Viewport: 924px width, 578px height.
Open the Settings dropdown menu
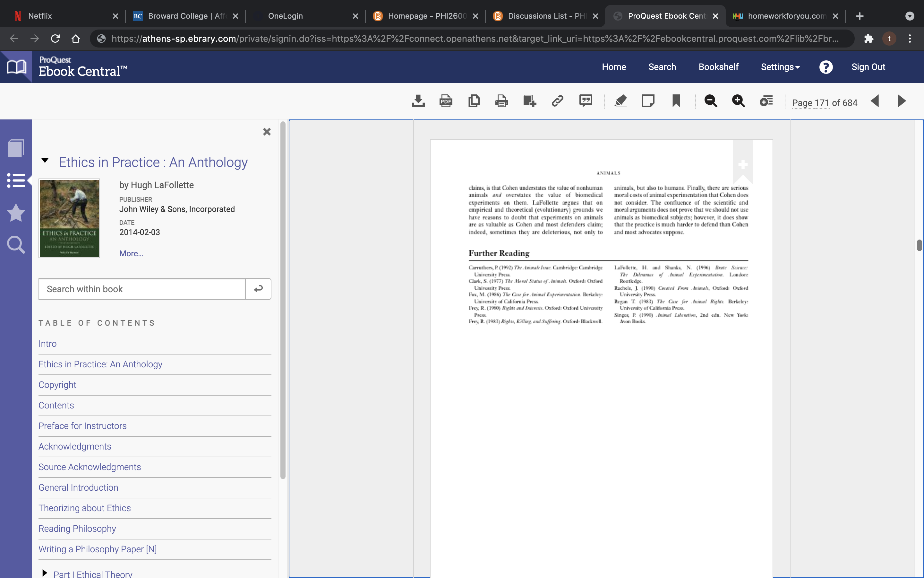[780, 67]
